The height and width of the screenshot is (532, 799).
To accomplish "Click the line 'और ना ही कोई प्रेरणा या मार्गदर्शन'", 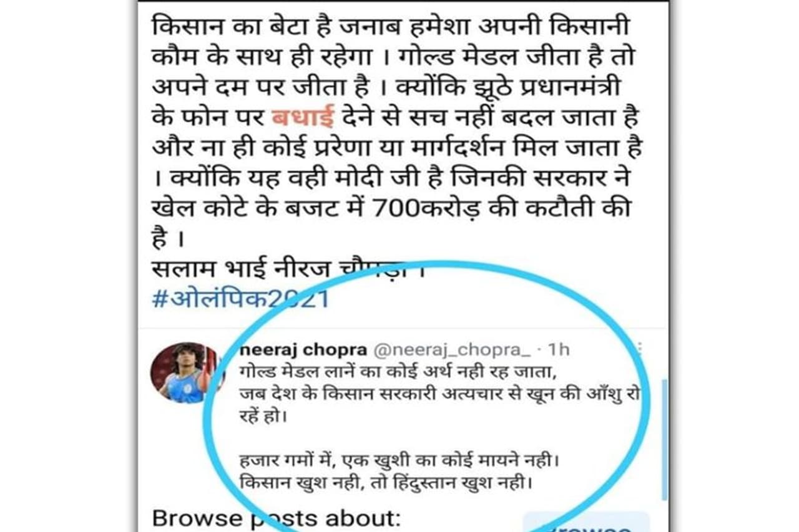I will coord(398,148).
